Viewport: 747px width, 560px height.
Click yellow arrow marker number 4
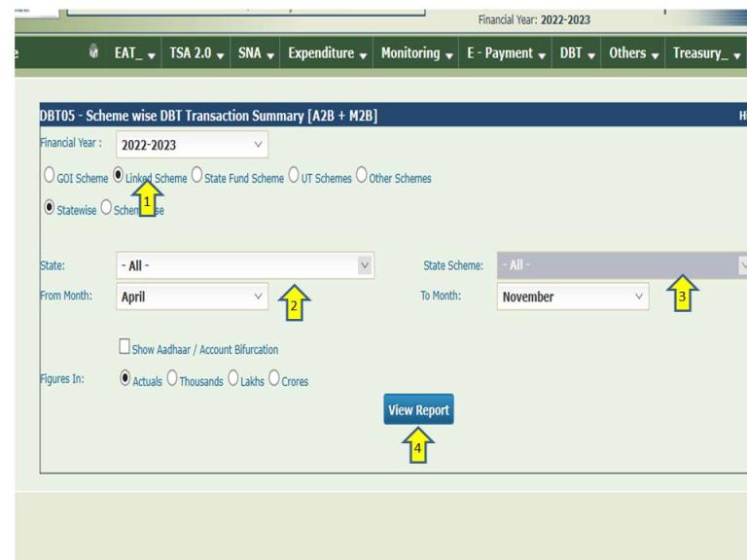418,444
